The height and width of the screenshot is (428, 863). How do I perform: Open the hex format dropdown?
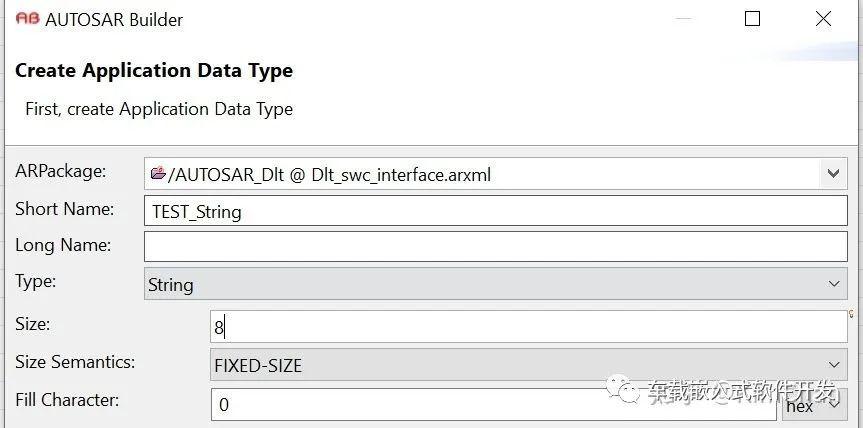(x=814, y=405)
